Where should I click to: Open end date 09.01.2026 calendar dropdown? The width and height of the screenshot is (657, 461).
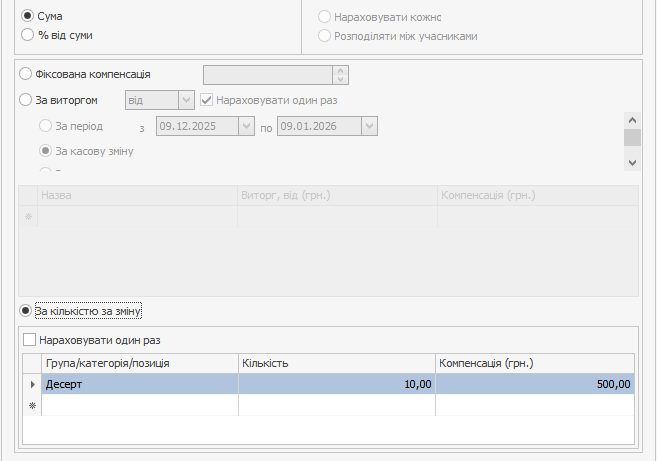point(369,126)
